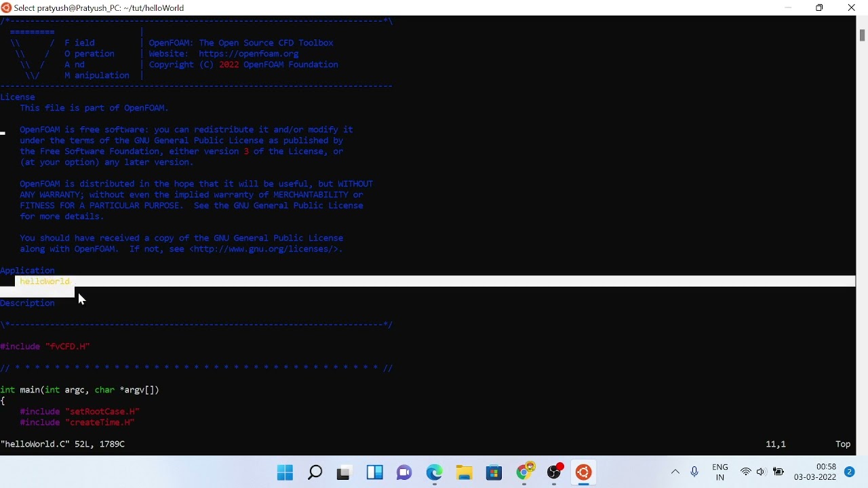Click "helloWorld.C" 52L, 1789C status text

click(62, 444)
